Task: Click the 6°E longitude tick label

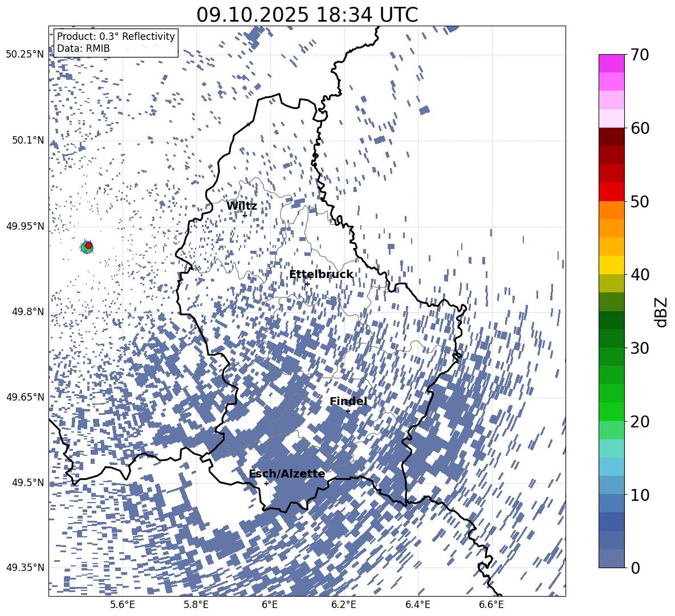Action: coord(270,605)
